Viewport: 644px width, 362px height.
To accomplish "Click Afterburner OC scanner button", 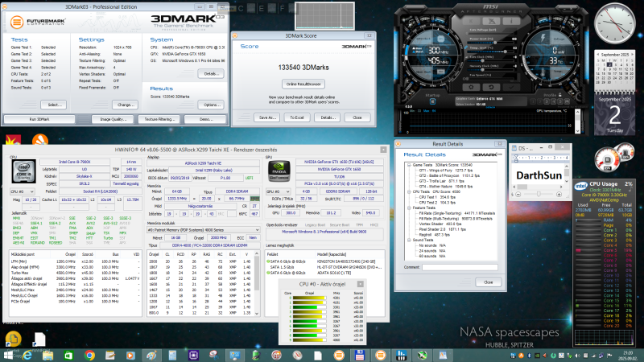I will pos(491,21).
